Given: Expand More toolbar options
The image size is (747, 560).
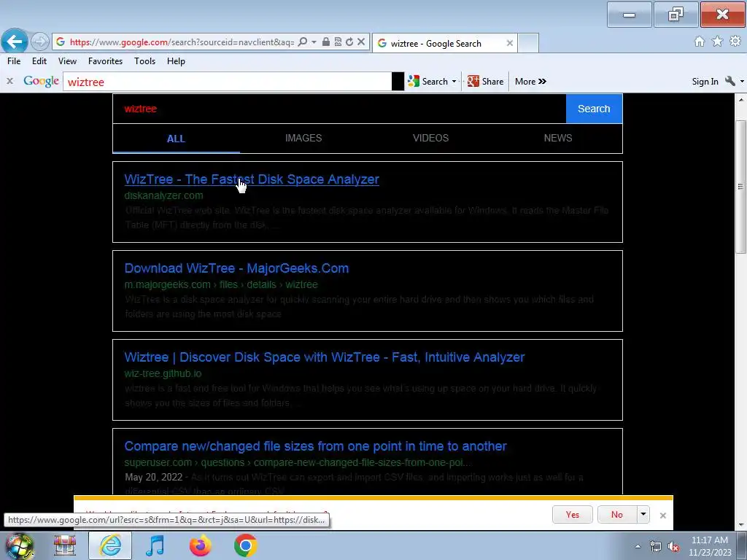Looking at the screenshot, I should [530, 82].
